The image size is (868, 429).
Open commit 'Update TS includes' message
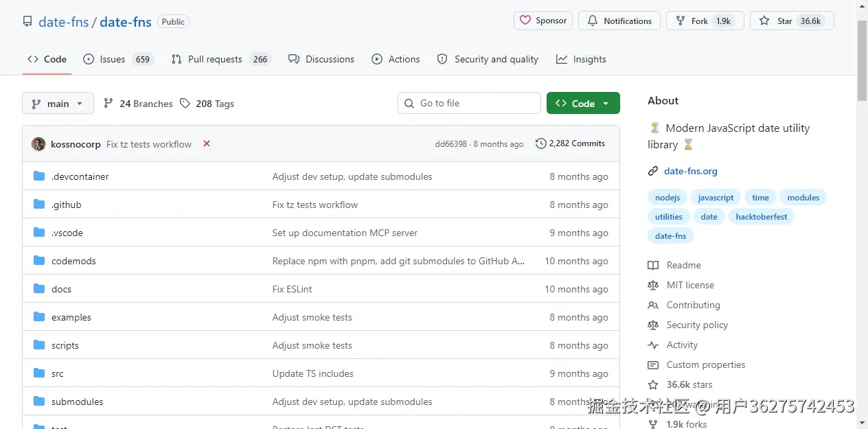tap(312, 373)
